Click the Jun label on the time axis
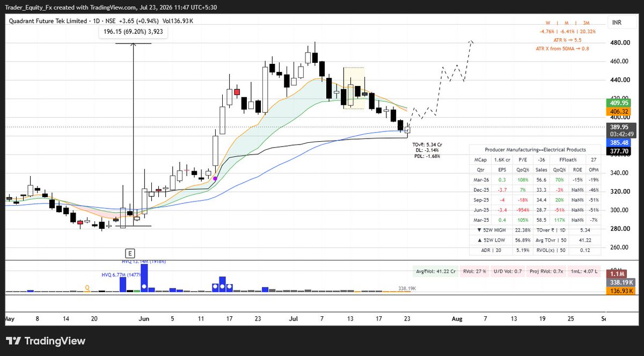 coord(144,318)
